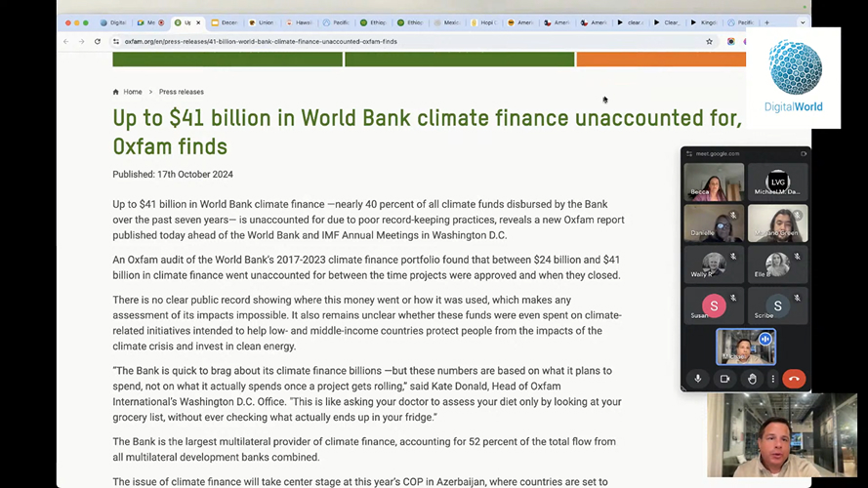Screen dimensions: 868x488
Task: Bookmark this page with the star
Action: [x=709, y=42]
